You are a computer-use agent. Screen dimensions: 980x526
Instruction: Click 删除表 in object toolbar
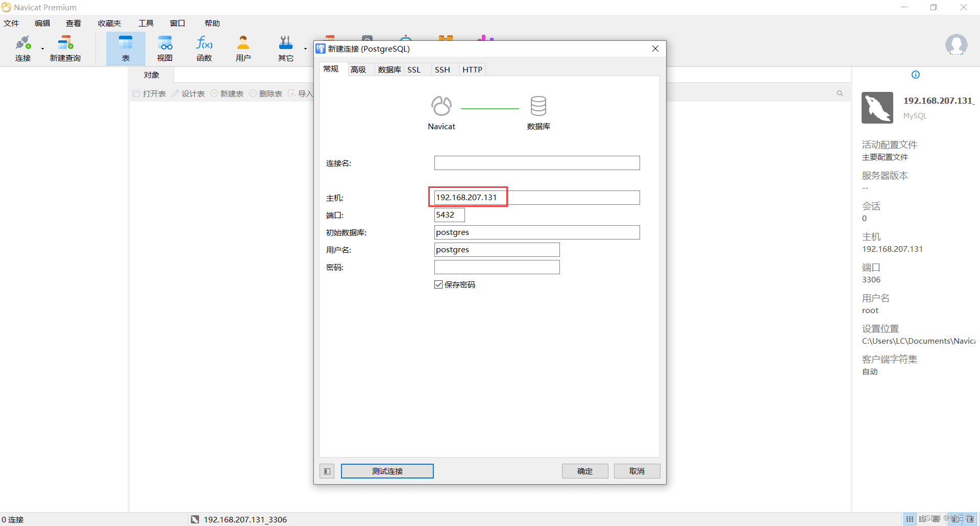[x=266, y=93]
